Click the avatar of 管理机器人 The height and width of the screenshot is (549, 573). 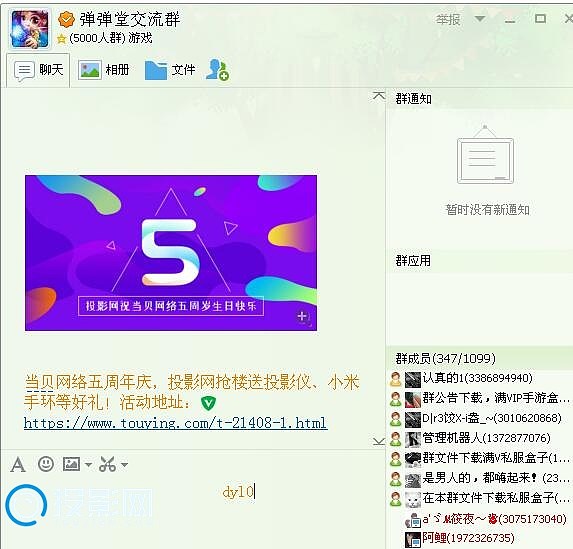413,439
